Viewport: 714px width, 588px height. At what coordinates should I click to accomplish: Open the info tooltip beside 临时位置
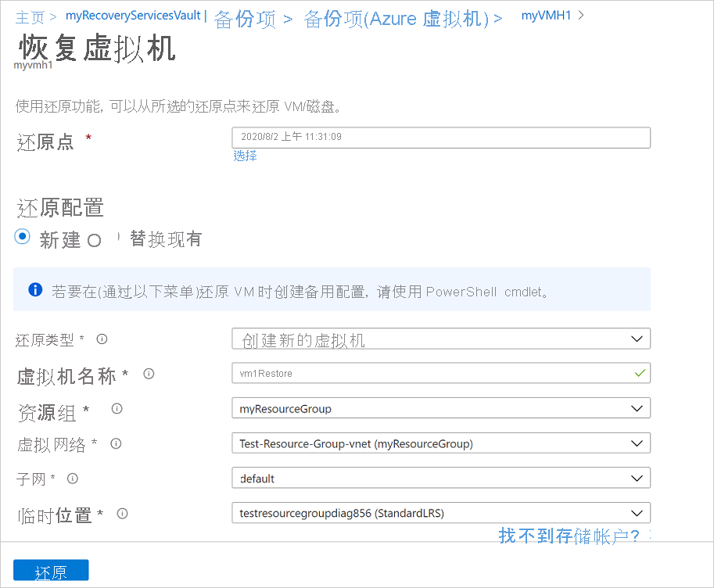tap(122, 514)
